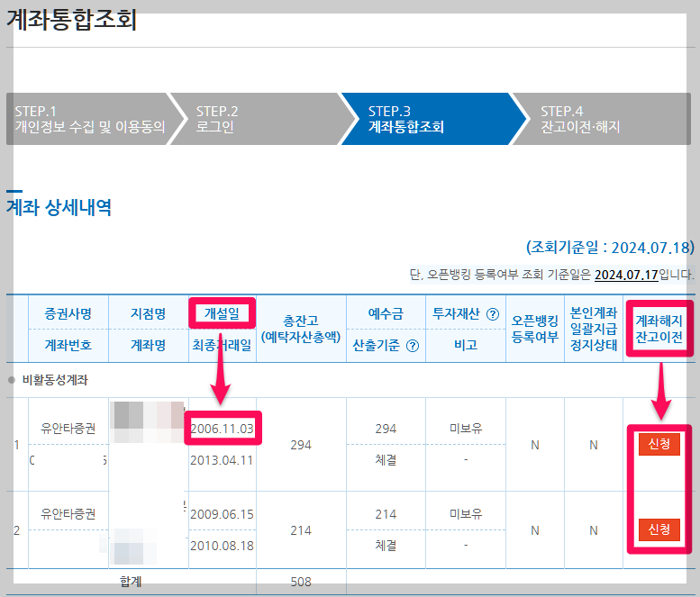Screen dimensions: 700x597
Task: Click 체결 in row 1
Action: pyautogui.click(x=386, y=459)
